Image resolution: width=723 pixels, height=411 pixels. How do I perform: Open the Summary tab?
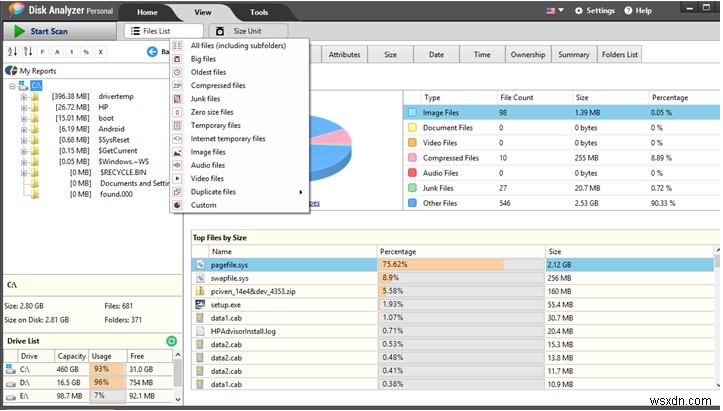click(x=574, y=54)
